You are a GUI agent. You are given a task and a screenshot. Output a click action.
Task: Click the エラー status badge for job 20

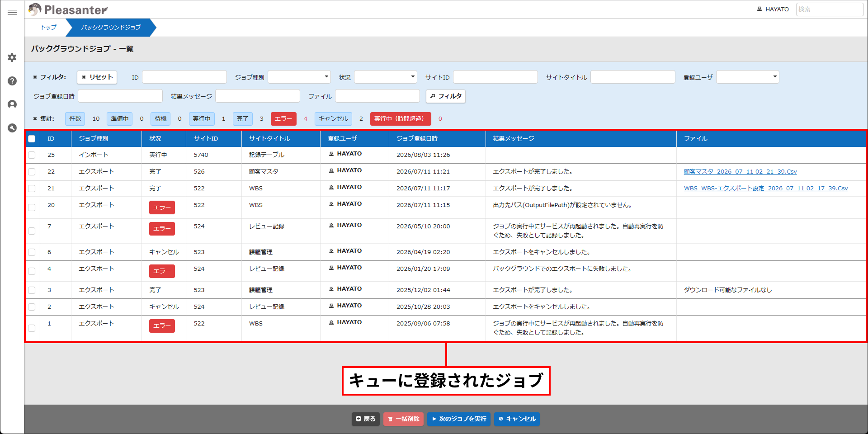162,208
